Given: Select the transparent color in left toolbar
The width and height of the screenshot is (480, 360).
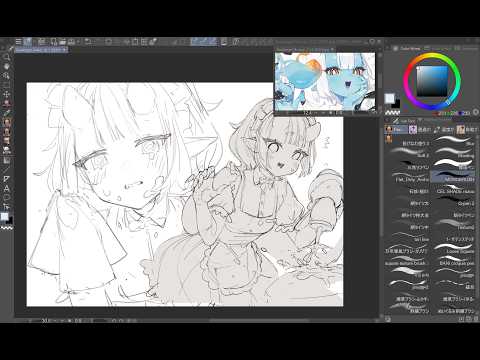Looking at the screenshot, I should point(7,228).
